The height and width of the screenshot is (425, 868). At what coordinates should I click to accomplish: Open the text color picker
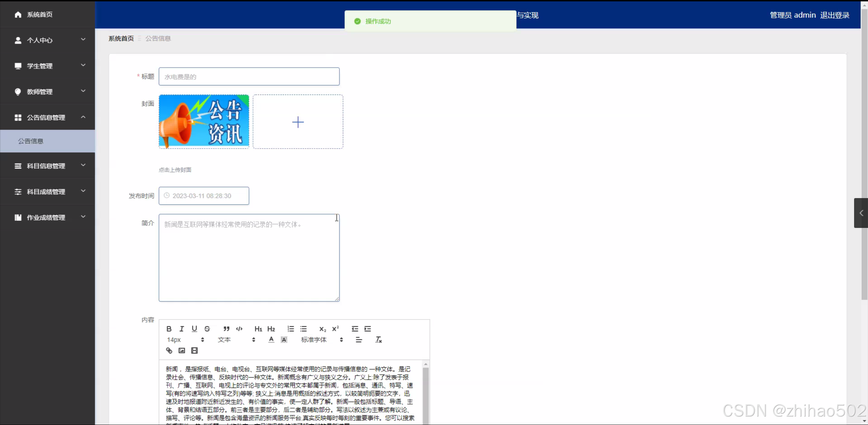(271, 340)
